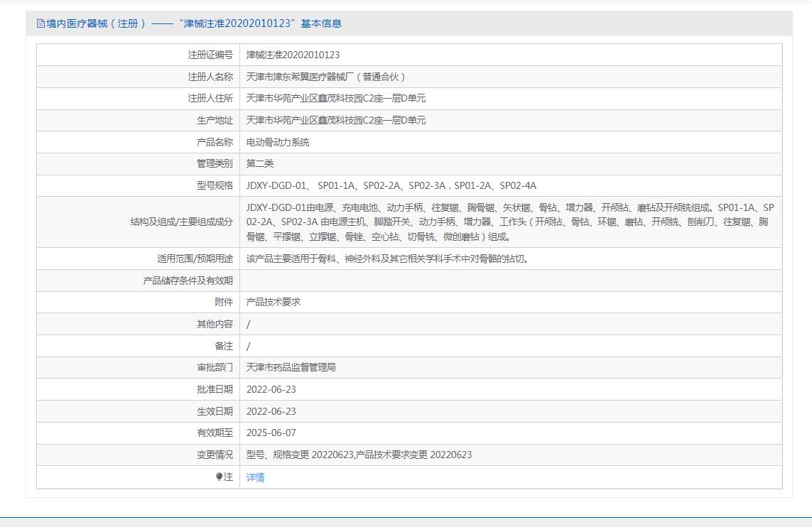Click the approving department 天津市药品监督管理局
The width and height of the screenshot is (812, 527).
(291, 367)
